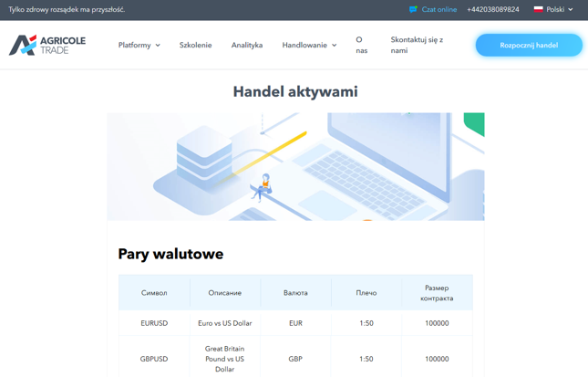Select the EUR currency cell
The height and width of the screenshot is (377, 588).
click(x=295, y=323)
